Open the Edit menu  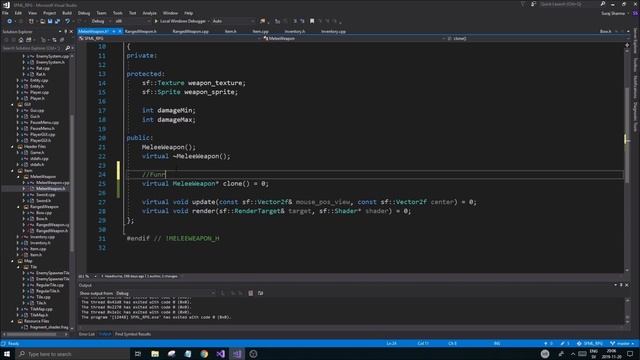(18, 13)
